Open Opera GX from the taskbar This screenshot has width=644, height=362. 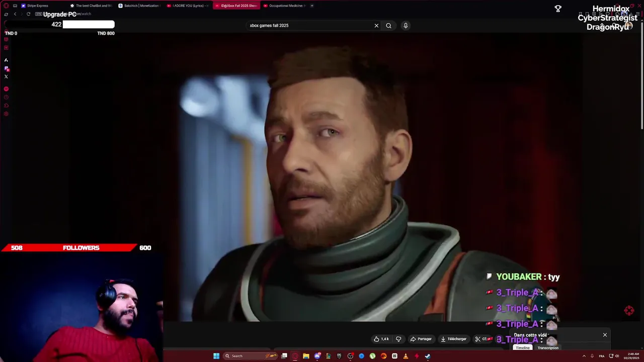pos(295,356)
